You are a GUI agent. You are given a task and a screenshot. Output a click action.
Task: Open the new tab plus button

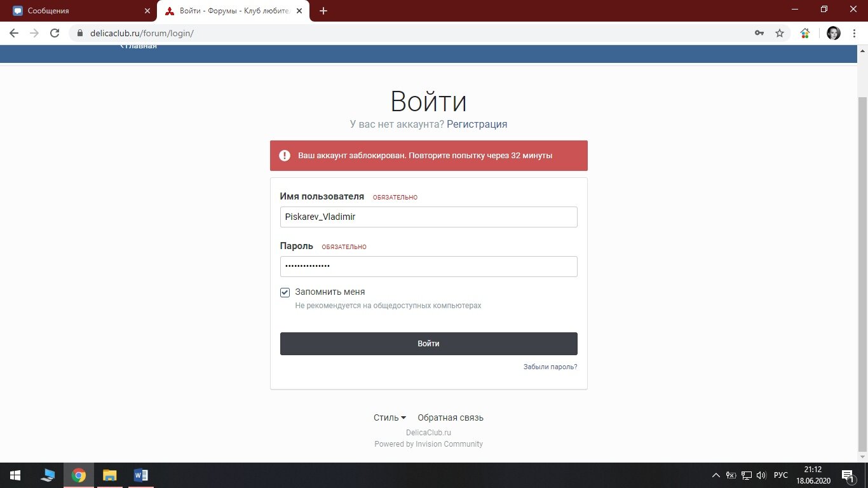tap(323, 11)
